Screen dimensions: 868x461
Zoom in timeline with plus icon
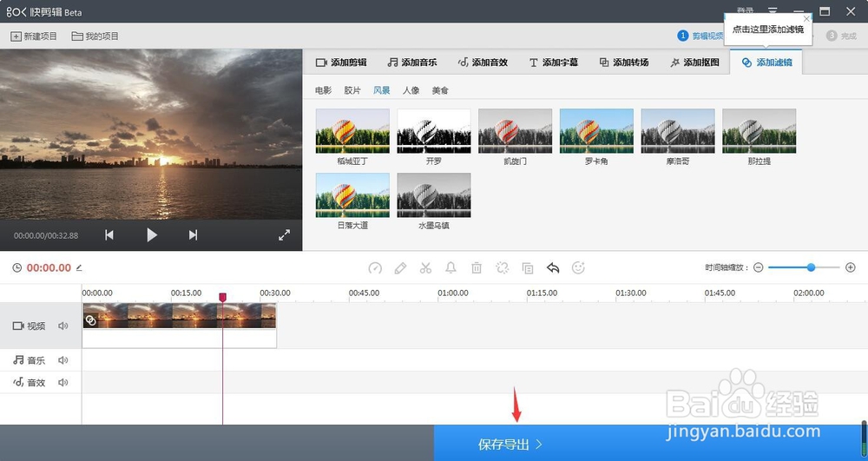pyautogui.click(x=851, y=267)
